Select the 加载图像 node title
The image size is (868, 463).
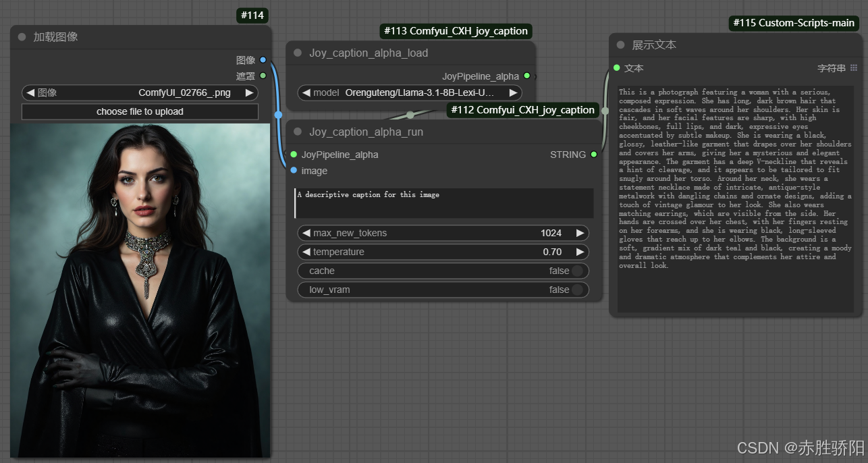56,37
